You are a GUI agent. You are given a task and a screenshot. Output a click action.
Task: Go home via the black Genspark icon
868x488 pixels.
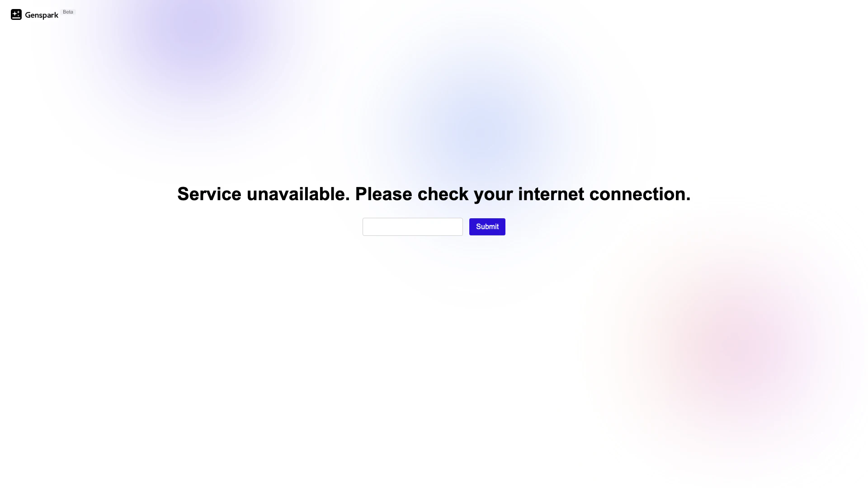[x=16, y=14]
